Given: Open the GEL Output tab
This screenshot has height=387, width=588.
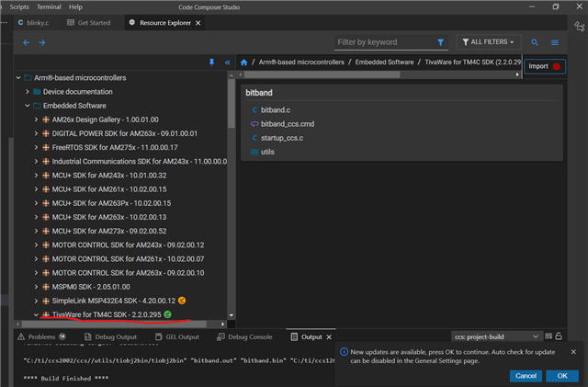Looking at the screenshot, I should coord(177,336).
